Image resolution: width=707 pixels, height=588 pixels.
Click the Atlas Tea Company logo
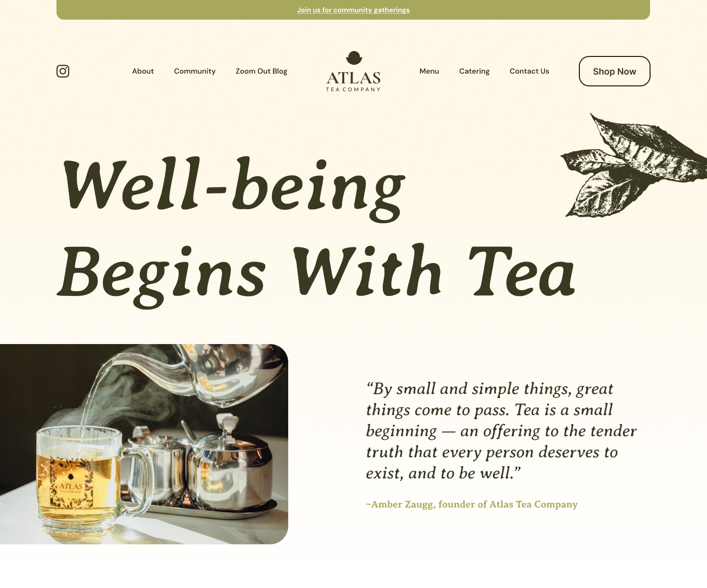[x=353, y=71]
